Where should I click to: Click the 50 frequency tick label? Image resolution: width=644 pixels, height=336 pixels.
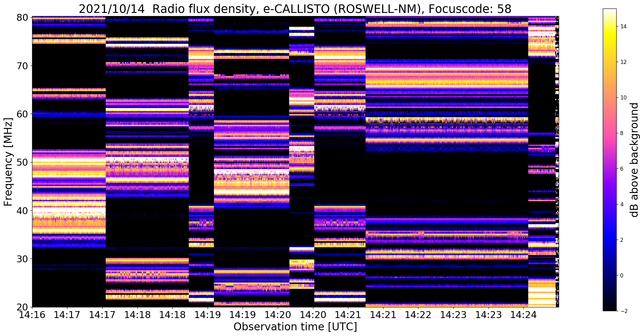(x=22, y=162)
